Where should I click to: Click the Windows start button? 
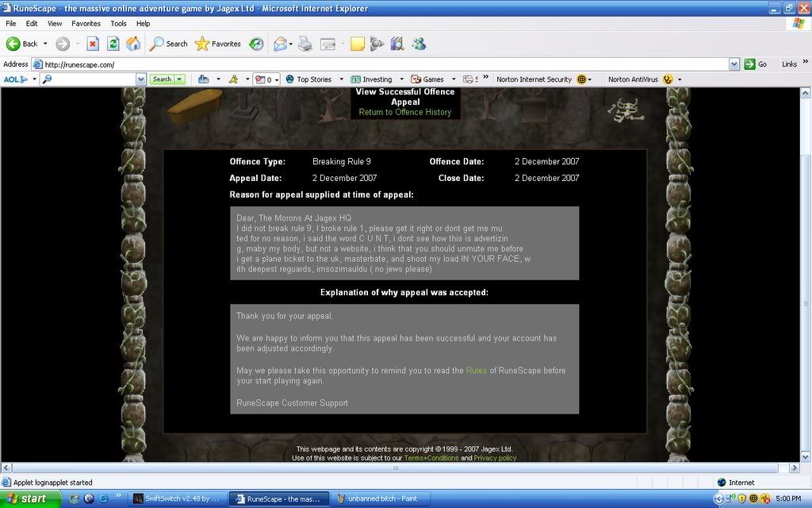30,498
